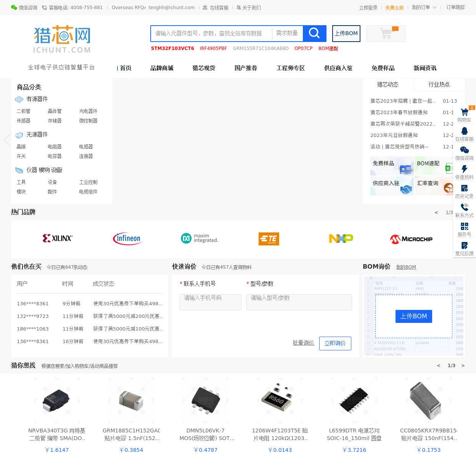Click the BOM速配 hot search link
Viewport: 476px width, 458px height.
[328, 48]
